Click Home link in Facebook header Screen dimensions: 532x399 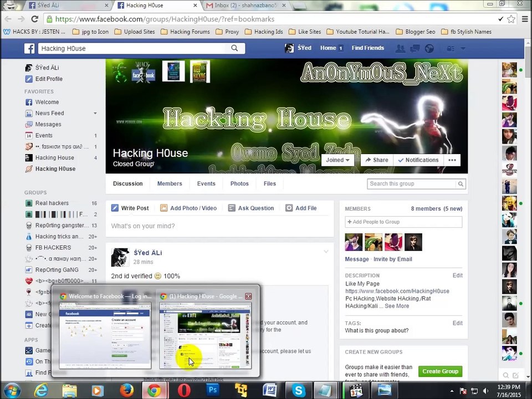pos(328,48)
